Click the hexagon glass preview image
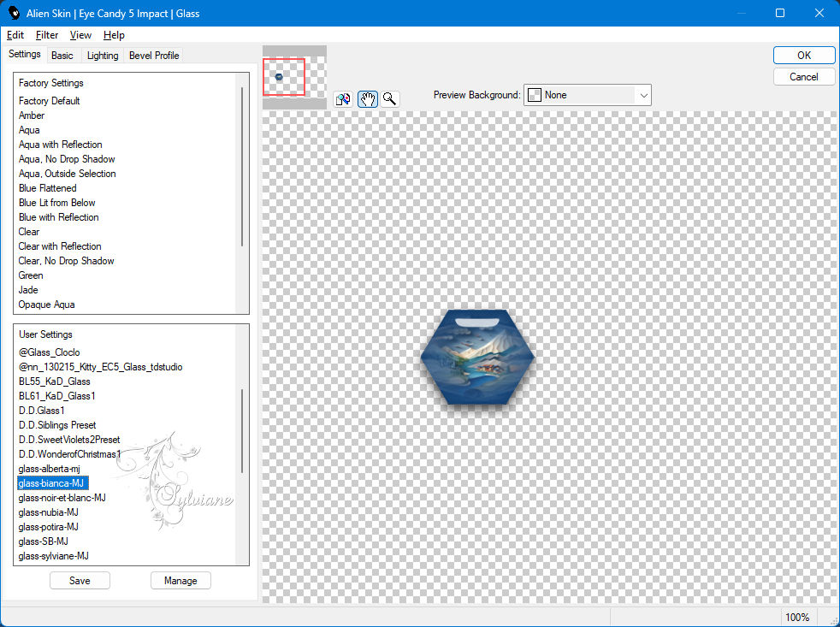 click(477, 357)
